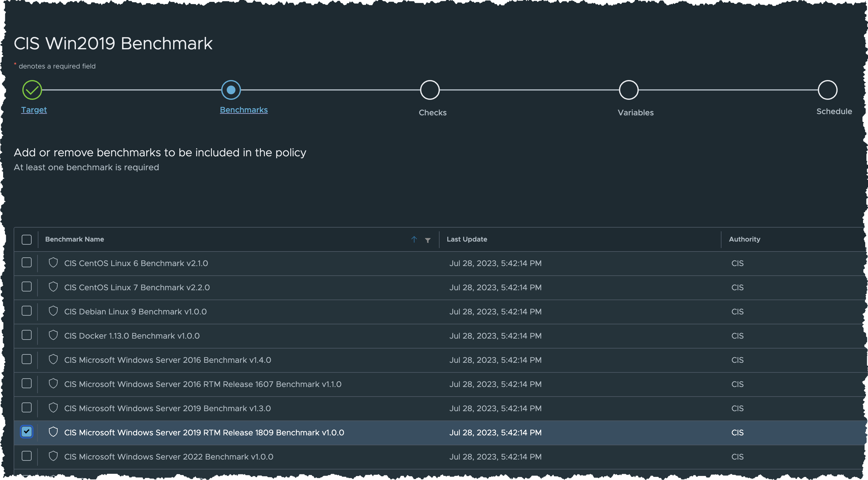Click Last Update date of Docker 1.13.0 row
This screenshot has width=868, height=480.
[495, 336]
